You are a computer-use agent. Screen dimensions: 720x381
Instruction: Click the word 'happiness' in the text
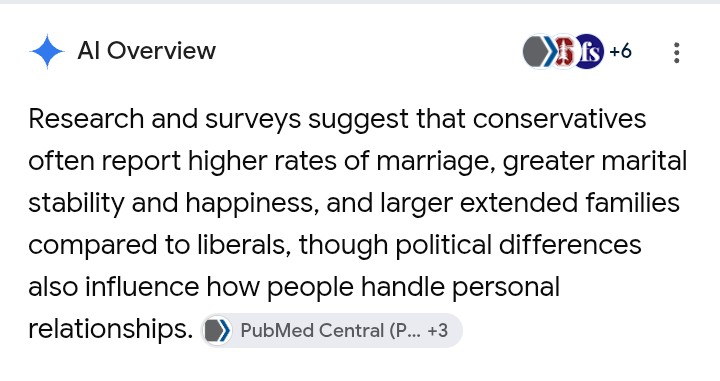tap(252, 203)
